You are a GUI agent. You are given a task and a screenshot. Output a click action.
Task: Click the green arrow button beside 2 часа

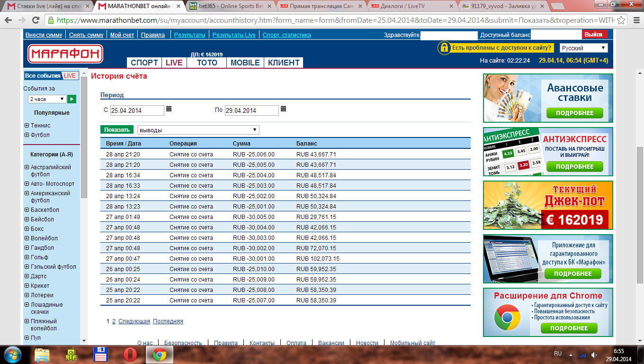point(72,99)
